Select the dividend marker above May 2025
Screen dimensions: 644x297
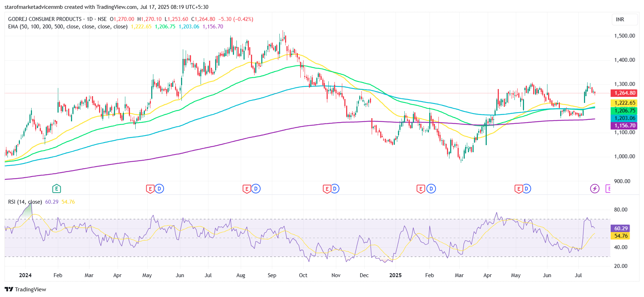tap(526, 189)
